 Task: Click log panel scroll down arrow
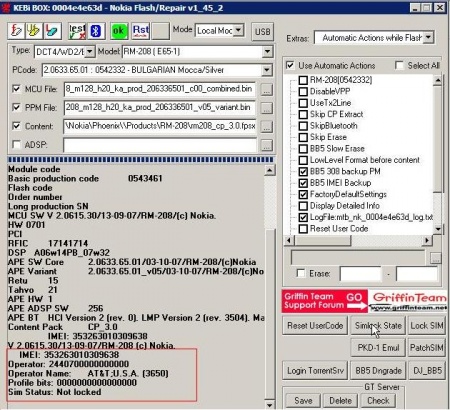270,405
